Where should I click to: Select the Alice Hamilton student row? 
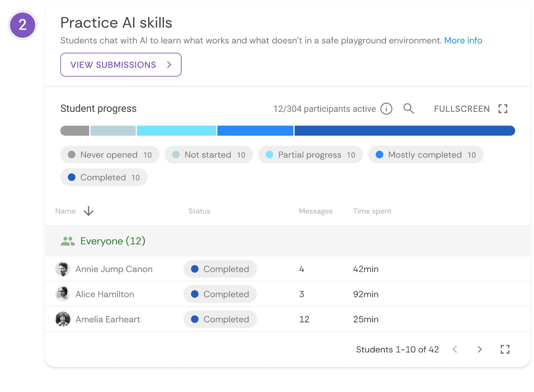[x=105, y=294]
